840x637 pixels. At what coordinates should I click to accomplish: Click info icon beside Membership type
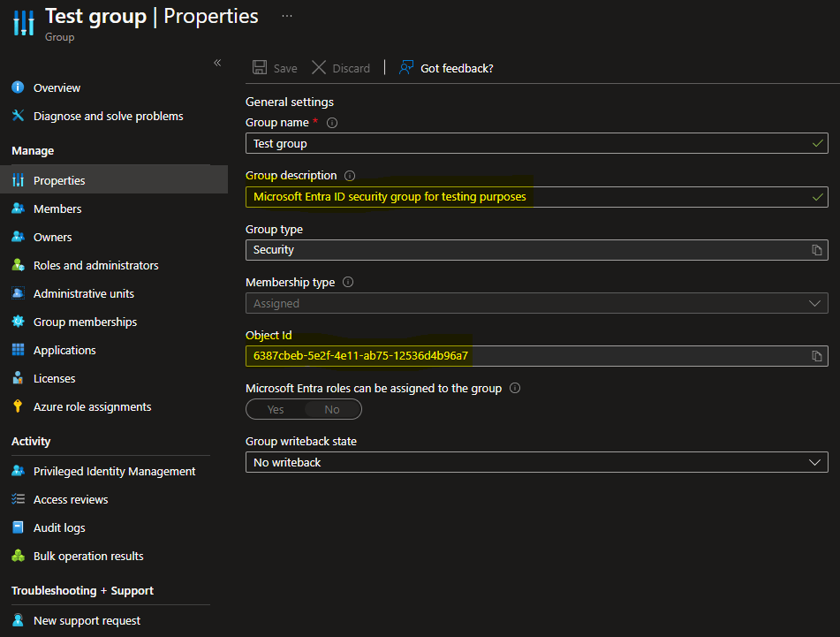click(x=348, y=283)
